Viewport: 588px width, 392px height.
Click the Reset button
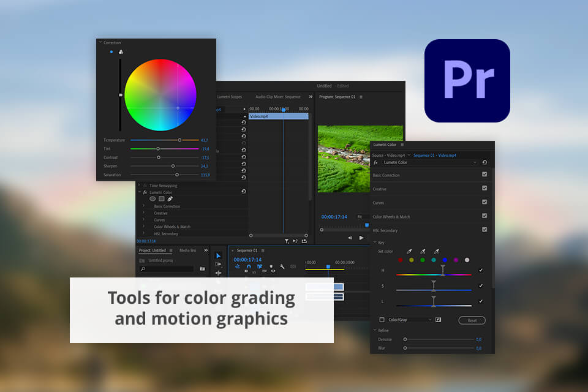[472, 320]
